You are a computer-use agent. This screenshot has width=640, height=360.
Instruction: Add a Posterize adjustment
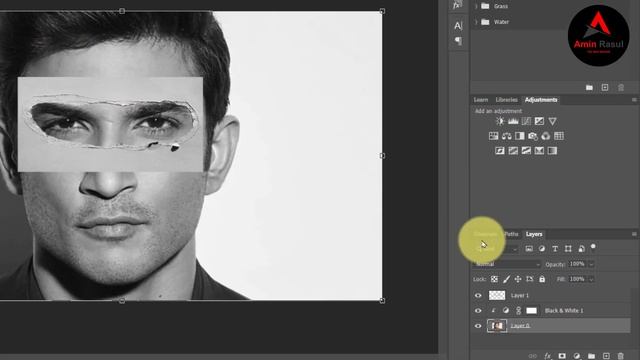[x=513, y=151]
